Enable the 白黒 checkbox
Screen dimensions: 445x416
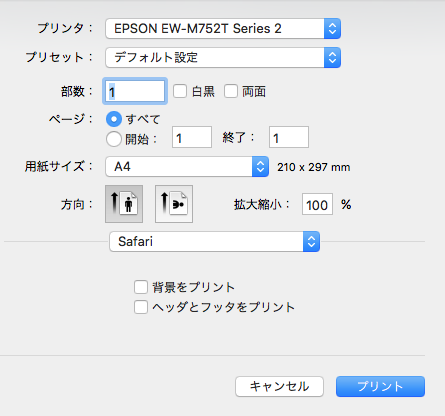coord(180,91)
